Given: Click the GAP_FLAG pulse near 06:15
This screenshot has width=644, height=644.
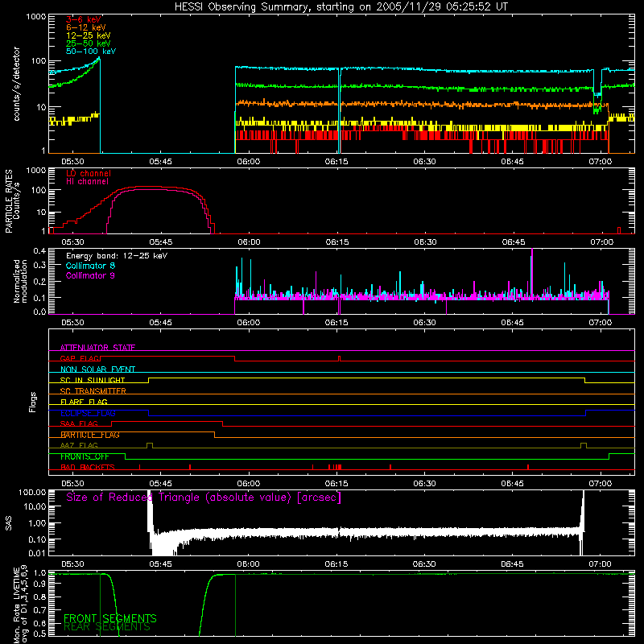Looking at the screenshot, I should pos(339,358).
